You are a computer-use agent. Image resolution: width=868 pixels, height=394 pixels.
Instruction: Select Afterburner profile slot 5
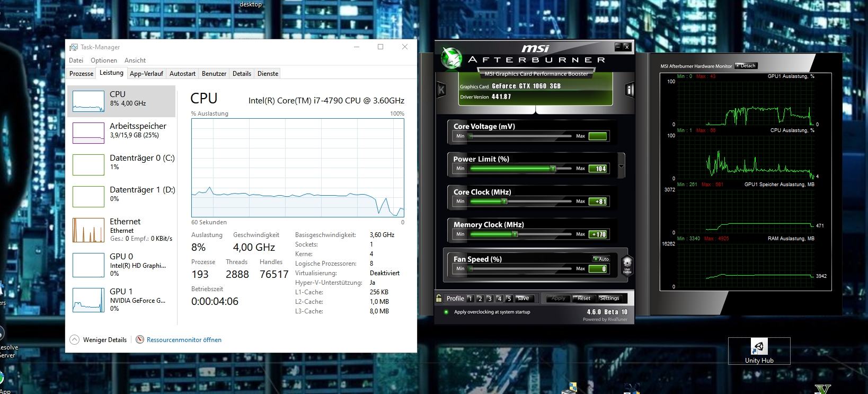click(509, 299)
